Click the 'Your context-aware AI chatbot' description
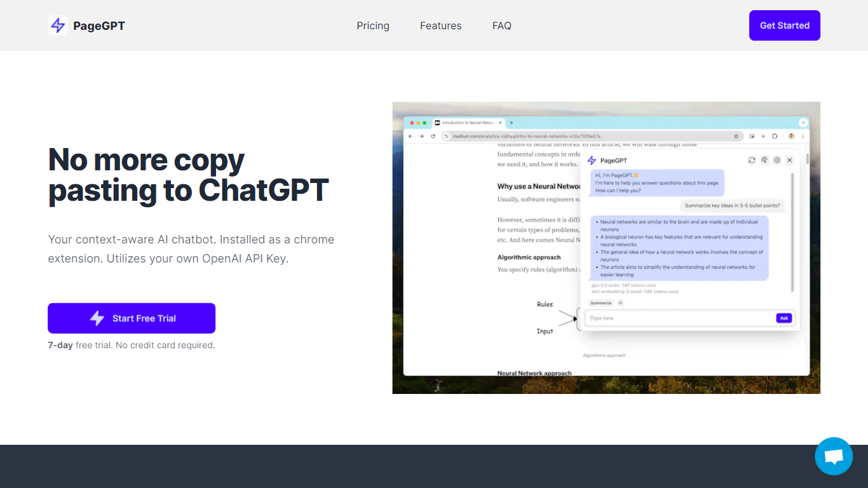The width and height of the screenshot is (868, 488). coord(191,249)
